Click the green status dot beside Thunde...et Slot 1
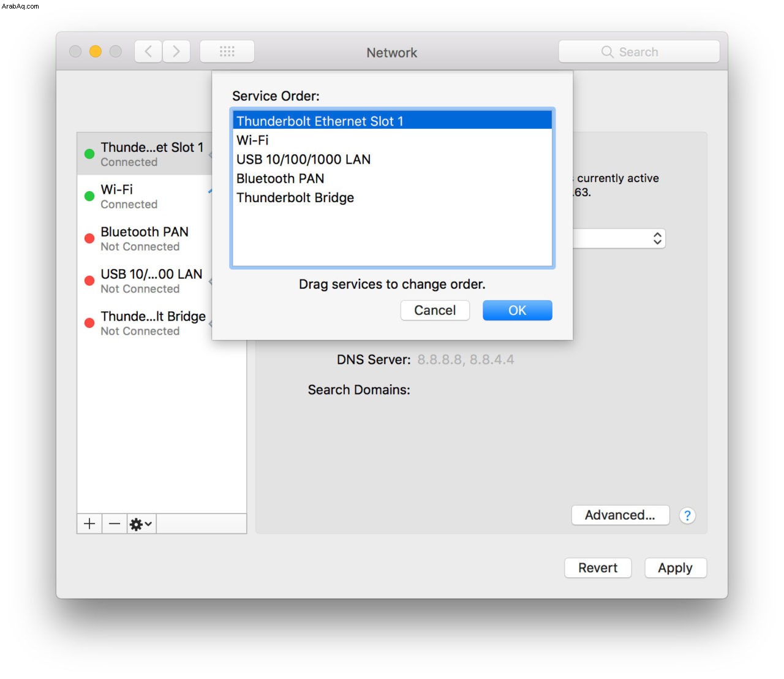784x679 pixels. (x=89, y=154)
